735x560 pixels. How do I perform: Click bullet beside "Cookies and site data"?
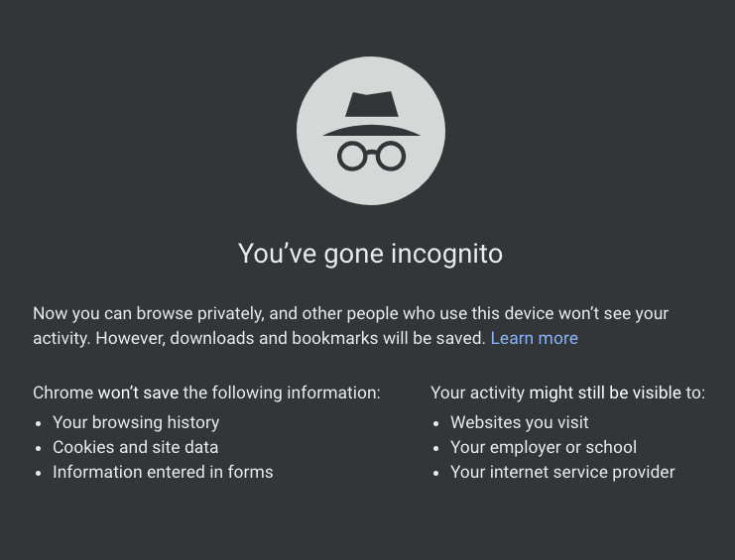pyautogui.click(x=39, y=449)
